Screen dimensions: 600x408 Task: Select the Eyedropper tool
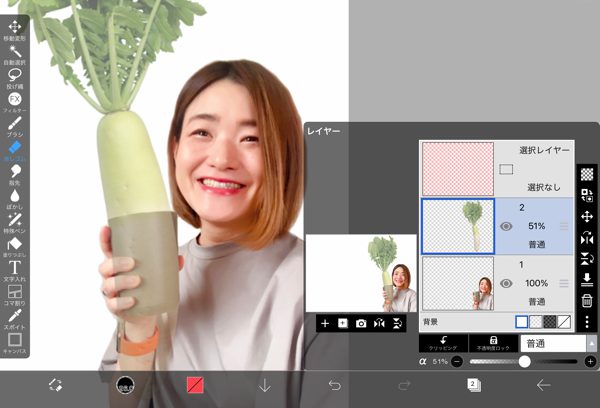tap(15, 318)
